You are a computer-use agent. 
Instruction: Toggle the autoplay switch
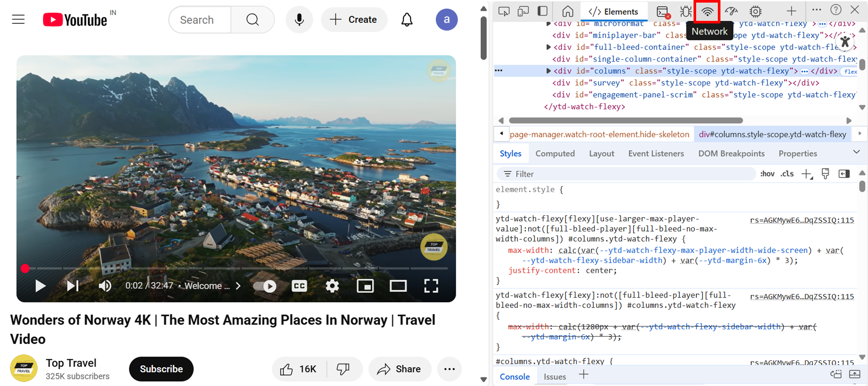click(265, 286)
